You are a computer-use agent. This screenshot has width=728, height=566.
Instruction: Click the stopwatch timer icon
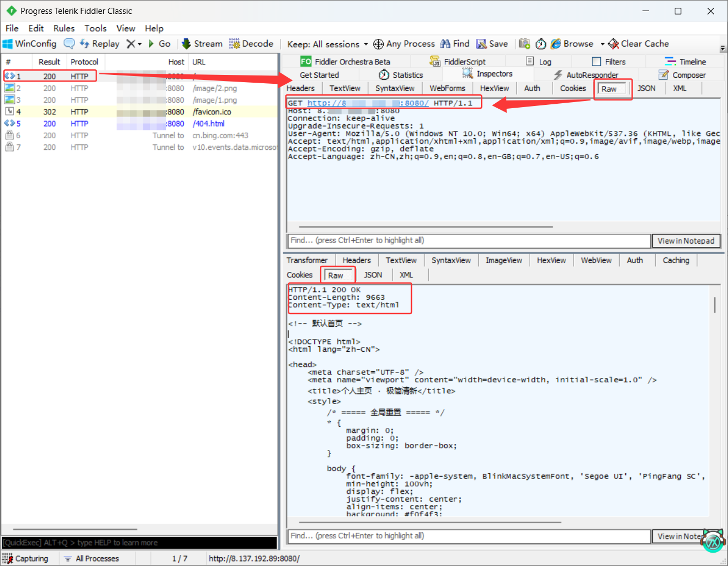[x=540, y=44]
